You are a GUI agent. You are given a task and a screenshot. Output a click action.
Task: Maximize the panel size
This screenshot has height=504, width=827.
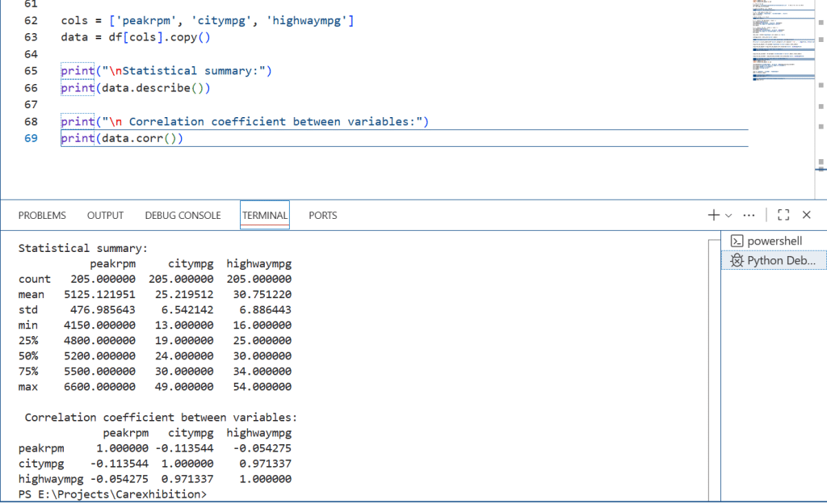click(x=783, y=215)
